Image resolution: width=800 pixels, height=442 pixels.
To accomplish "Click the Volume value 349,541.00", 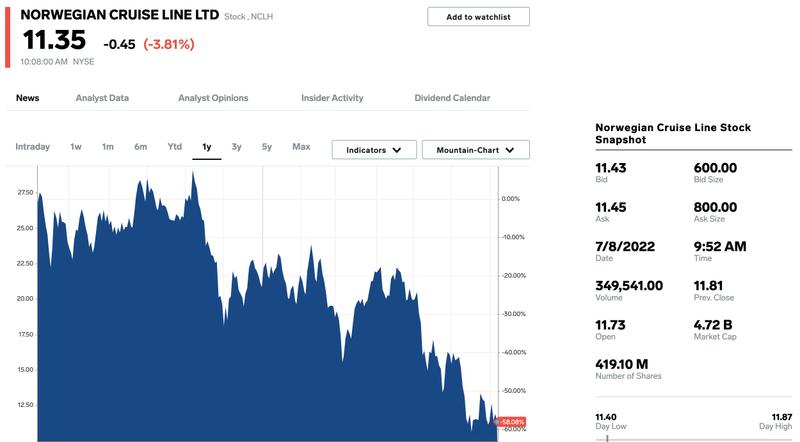I will [x=629, y=286].
